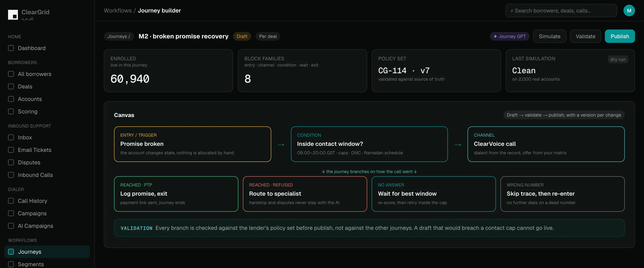The image size is (644, 268).
Task: Click the Email Tickets sidebar icon
Action: point(11,150)
